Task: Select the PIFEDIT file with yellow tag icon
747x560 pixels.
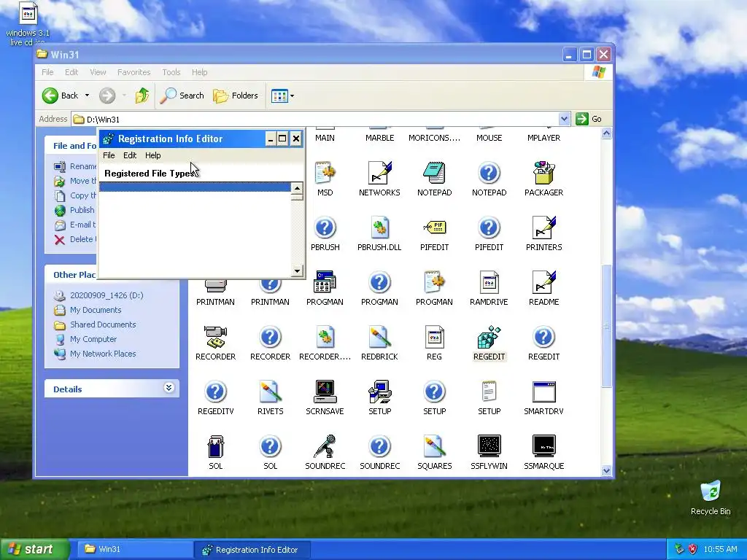Action: click(435, 228)
